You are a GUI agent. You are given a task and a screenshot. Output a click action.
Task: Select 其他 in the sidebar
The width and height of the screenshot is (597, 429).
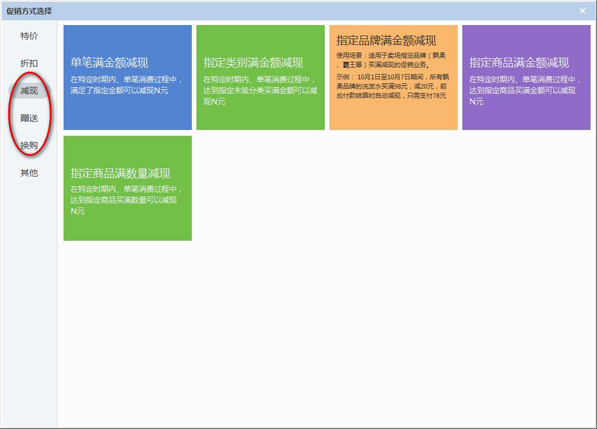(x=29, y=173)
